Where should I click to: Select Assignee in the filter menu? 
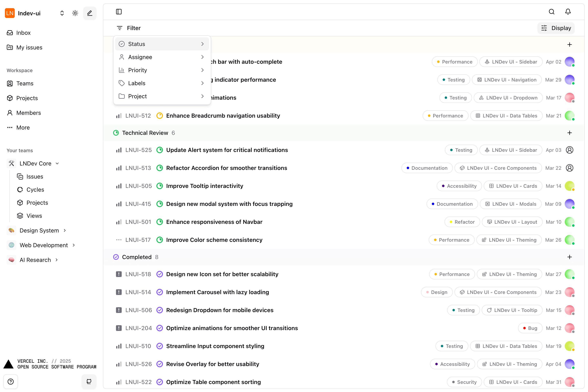140,57
